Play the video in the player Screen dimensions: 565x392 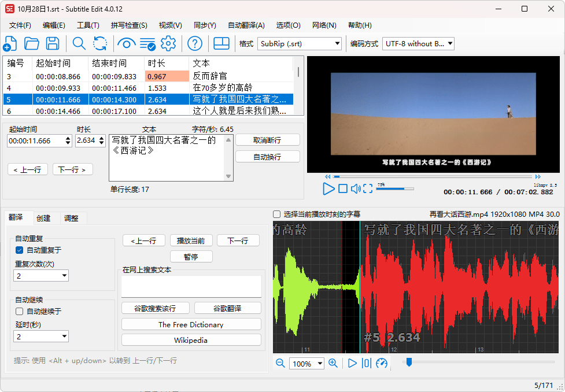coord(328,189)
